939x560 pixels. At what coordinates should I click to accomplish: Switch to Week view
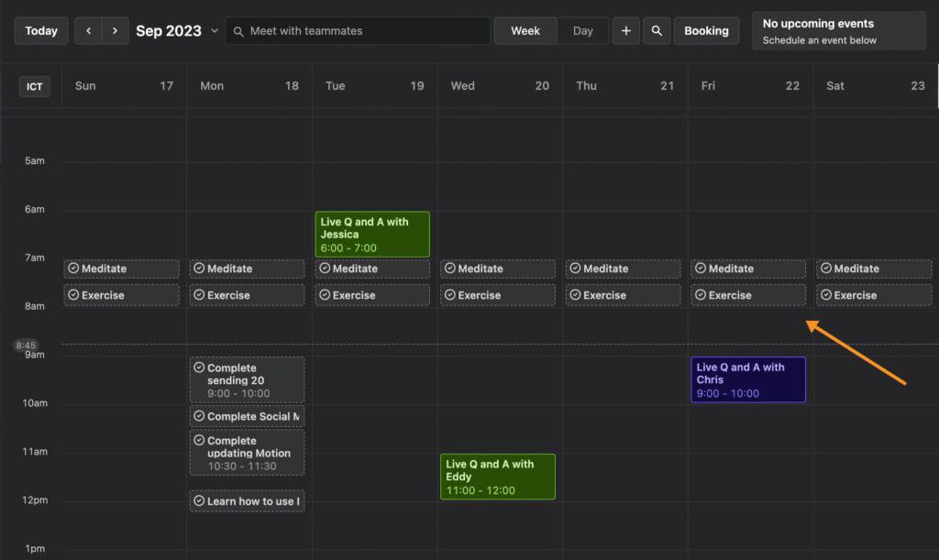pyautogui.click(x=525, y=30)
